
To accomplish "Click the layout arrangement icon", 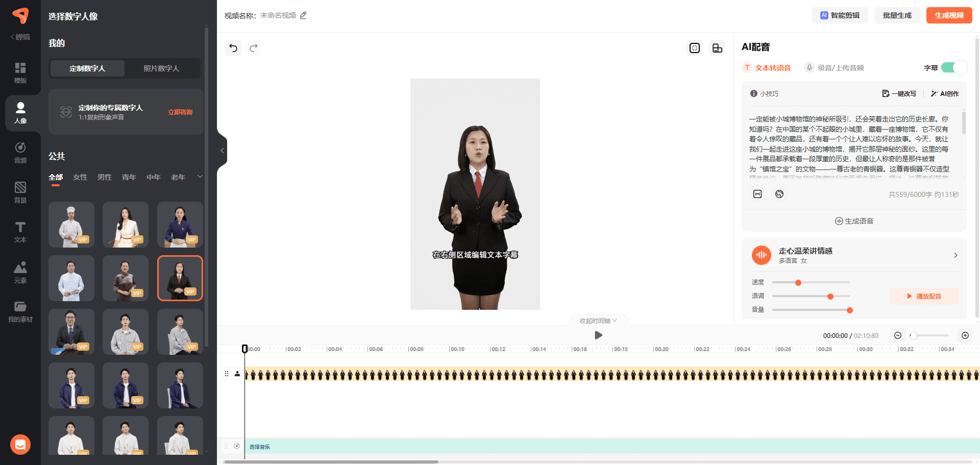I will 717,48.
